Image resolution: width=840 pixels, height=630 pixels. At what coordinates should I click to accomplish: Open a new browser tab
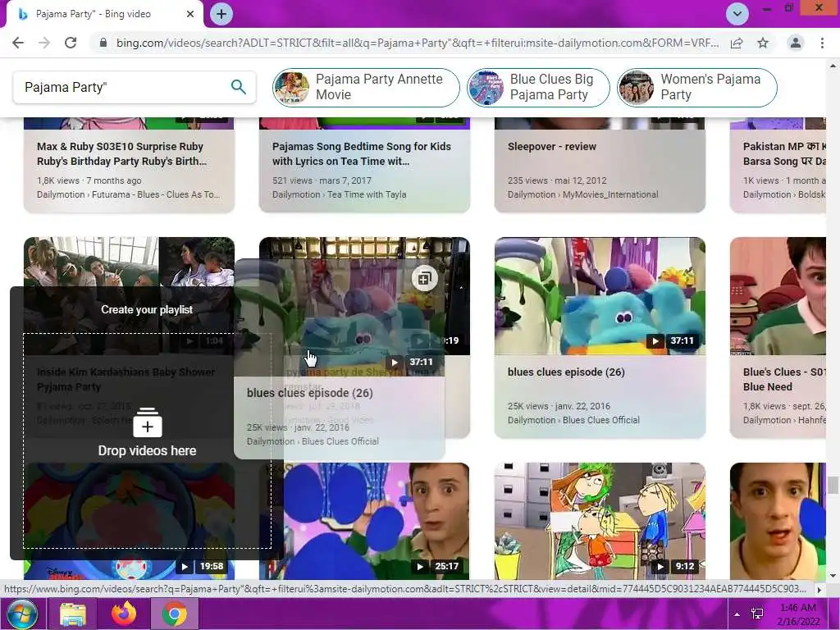tap(221, 14)
